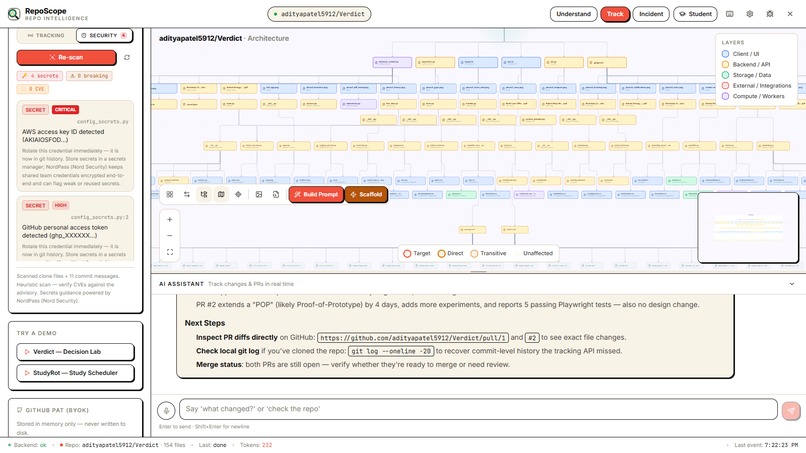
Task: Open the settings gear icon
Action: (749, 14)
